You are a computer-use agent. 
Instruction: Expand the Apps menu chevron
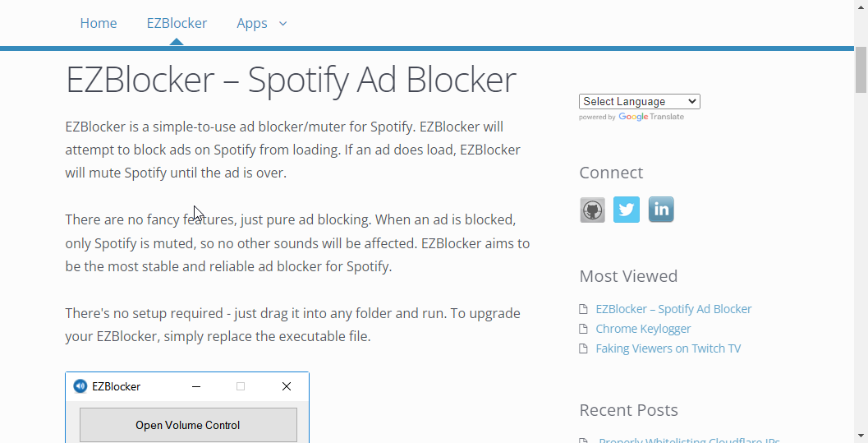coord(282,23)
